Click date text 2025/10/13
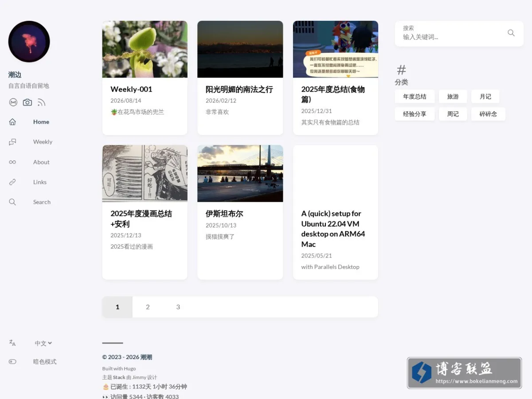This screenshot has height=399, width=532. 221,225
